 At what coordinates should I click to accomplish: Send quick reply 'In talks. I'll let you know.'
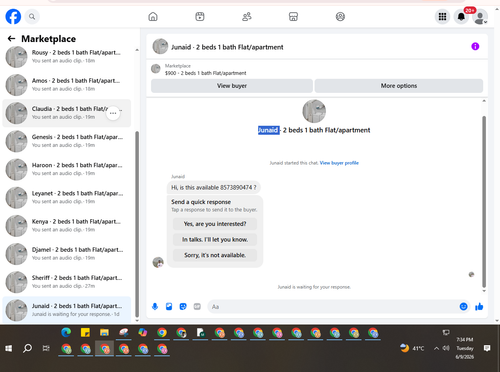pos(215,239)
